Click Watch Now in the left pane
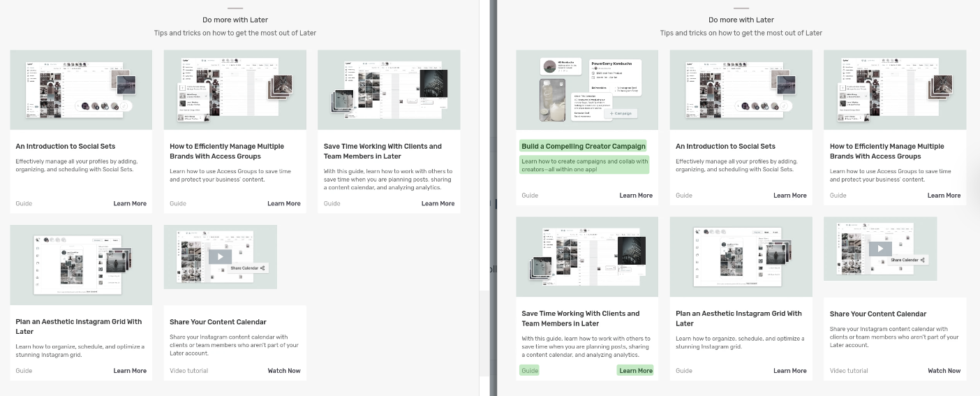The width and height of the screenshot is (980, 396). click(284, 371)
